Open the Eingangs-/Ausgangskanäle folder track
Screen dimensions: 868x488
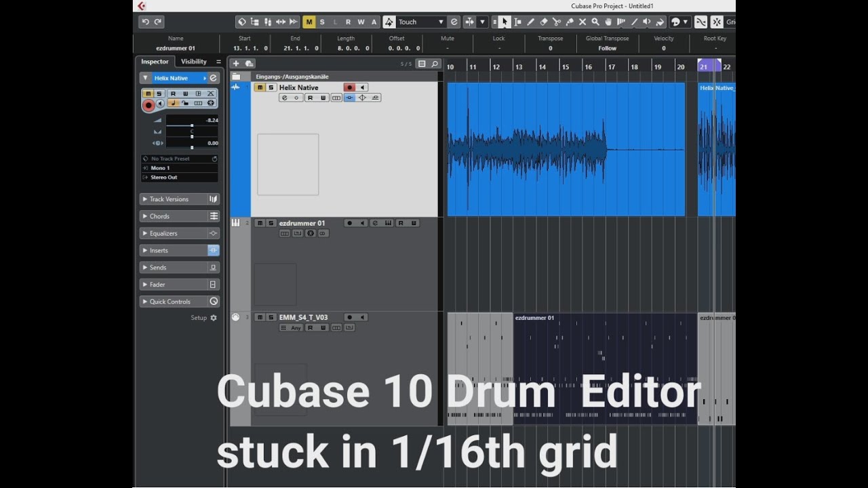(x=292, y=77)
